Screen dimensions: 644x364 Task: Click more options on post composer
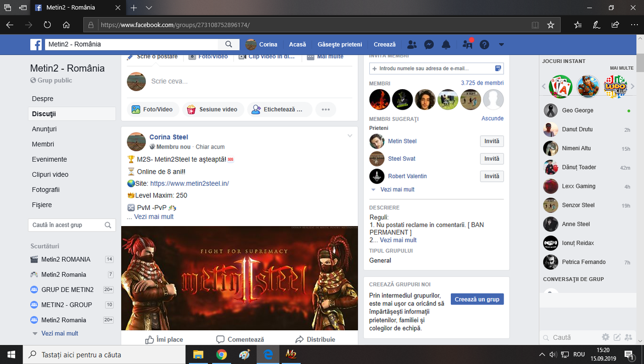point(326,109)
